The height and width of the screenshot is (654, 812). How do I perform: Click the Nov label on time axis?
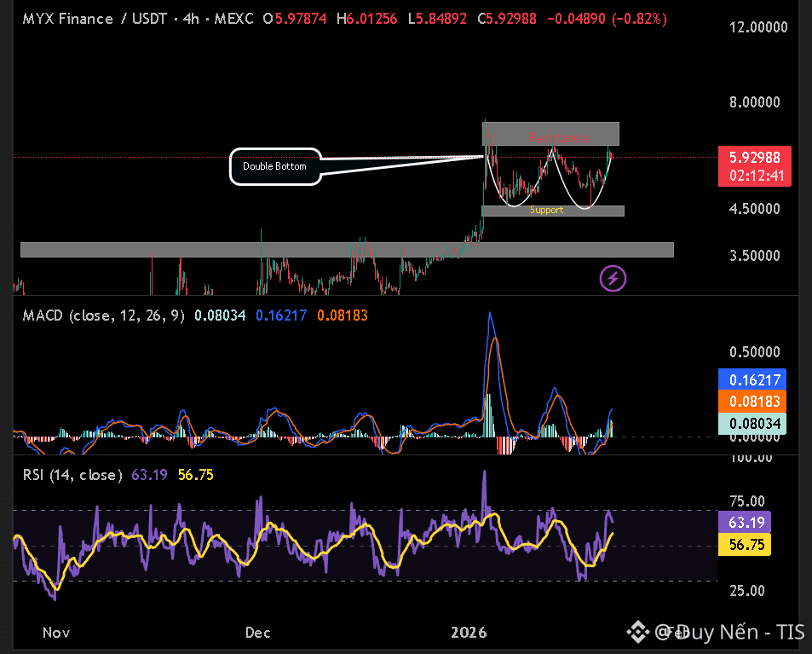click(x=56, y=632)
